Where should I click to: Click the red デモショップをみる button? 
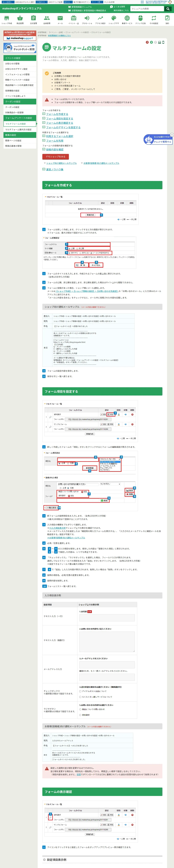click(x=55, y=157)
